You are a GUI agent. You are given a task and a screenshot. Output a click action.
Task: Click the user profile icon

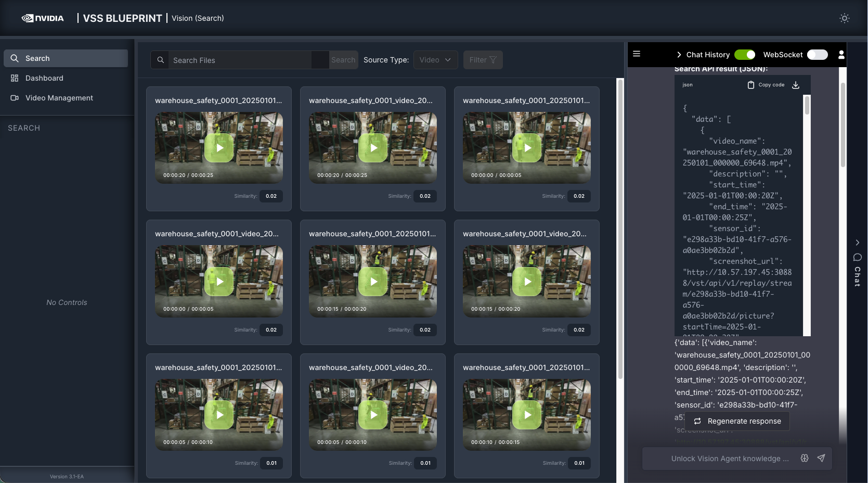click(x=841, y=55)
